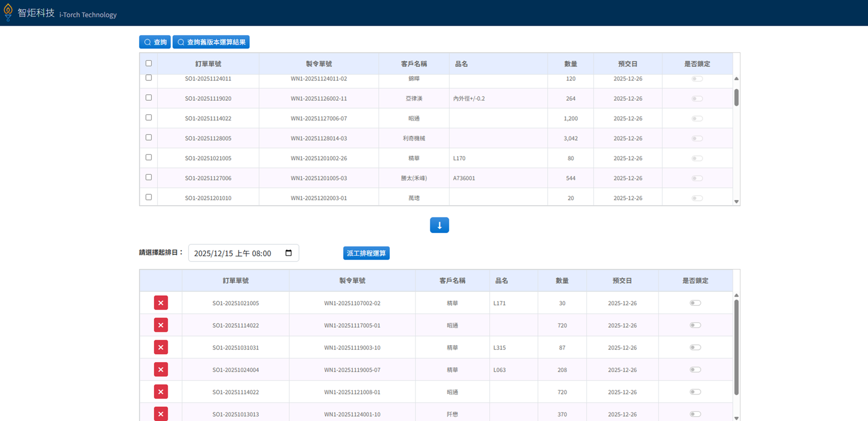Run 派工排程運算 scheduling calculation
The height and width of the screenshot is (421, 868).
[366, 253]
